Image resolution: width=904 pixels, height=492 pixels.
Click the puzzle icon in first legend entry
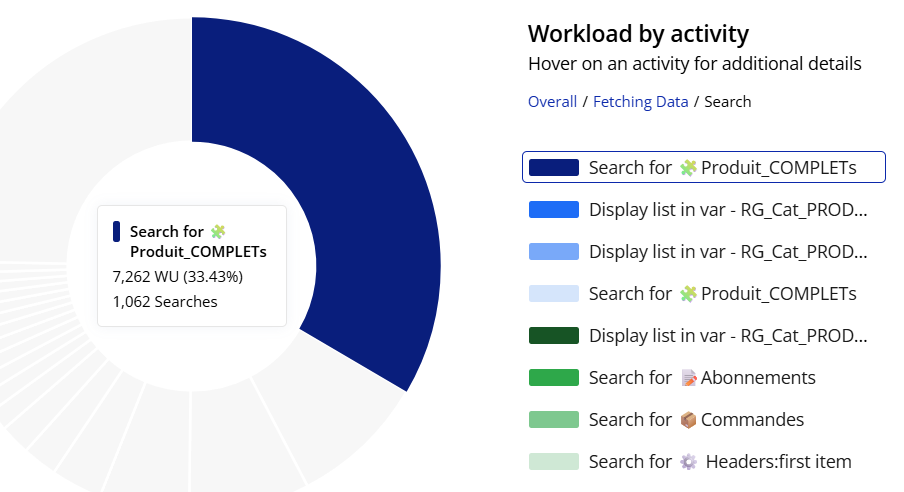(x=688, y=168)
